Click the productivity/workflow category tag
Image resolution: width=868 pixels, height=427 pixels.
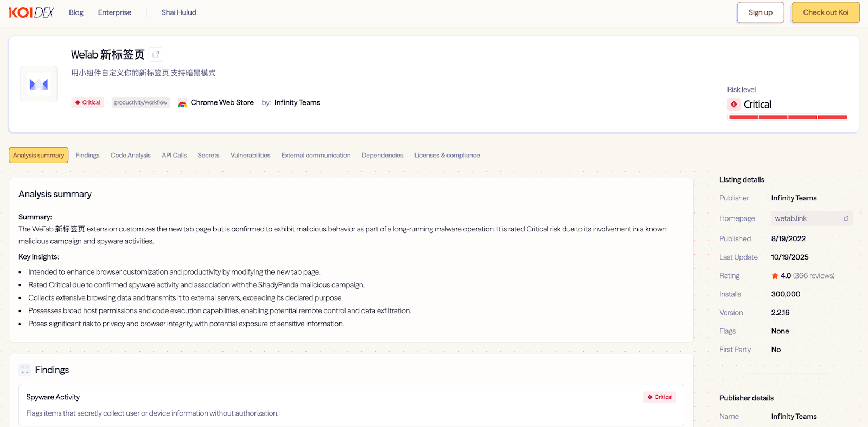tap(141, 102)
